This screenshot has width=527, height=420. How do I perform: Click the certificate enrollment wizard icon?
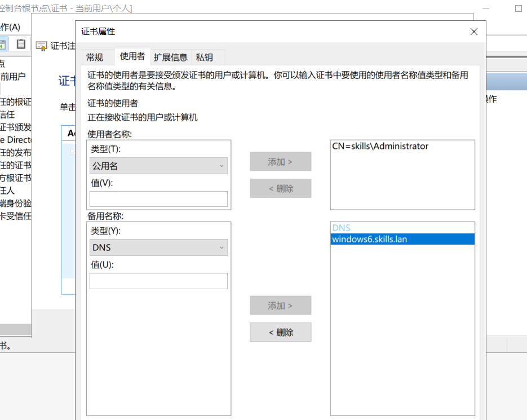pos(41,46)
